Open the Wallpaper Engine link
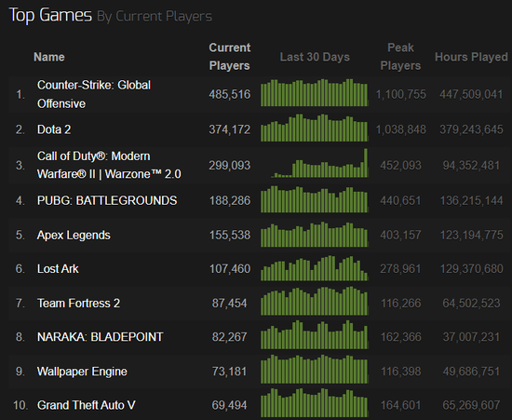This screenshot has height=420, width=512. pyautogui.click(x=82, y=372)
